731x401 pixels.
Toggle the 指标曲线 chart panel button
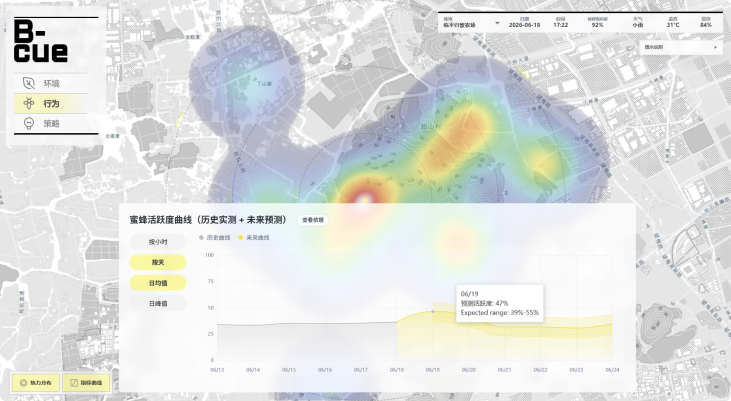(86, 383)
